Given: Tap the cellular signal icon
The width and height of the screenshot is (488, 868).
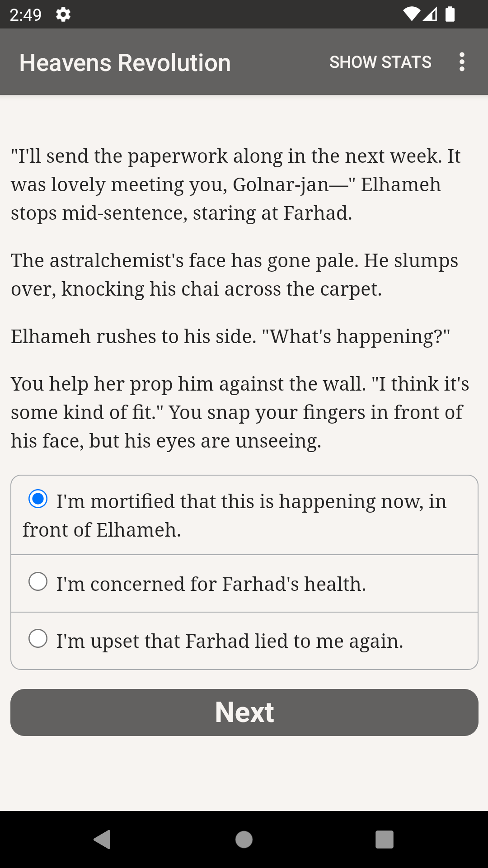Looking at the screenshot, I should point(430,14).
